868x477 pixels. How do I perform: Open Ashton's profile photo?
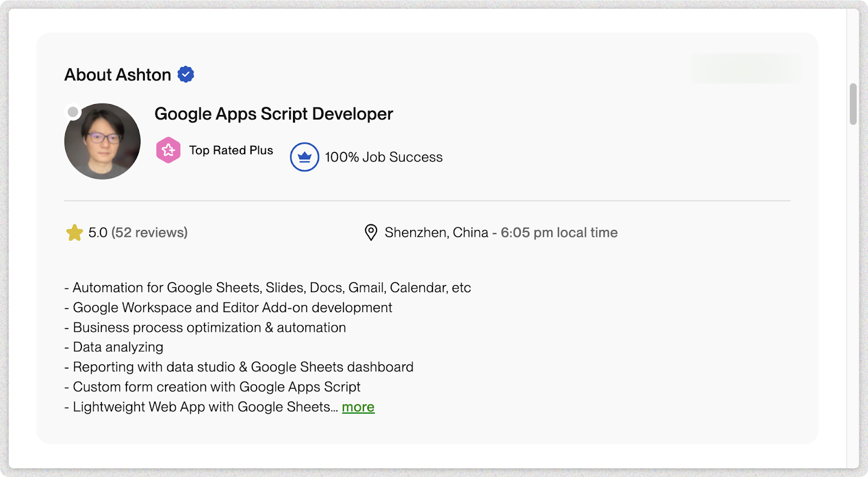[103, 141]
